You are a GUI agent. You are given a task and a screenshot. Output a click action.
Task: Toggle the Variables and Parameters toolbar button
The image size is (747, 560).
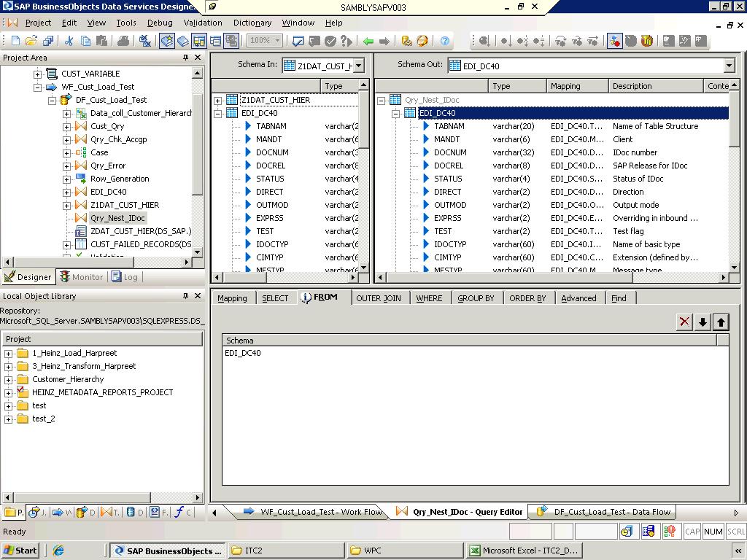pyautogui.click(x=215, y=41)
